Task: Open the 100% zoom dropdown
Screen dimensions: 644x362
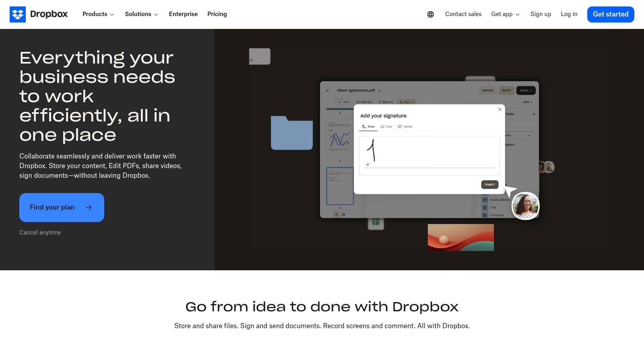Action: 528,102
